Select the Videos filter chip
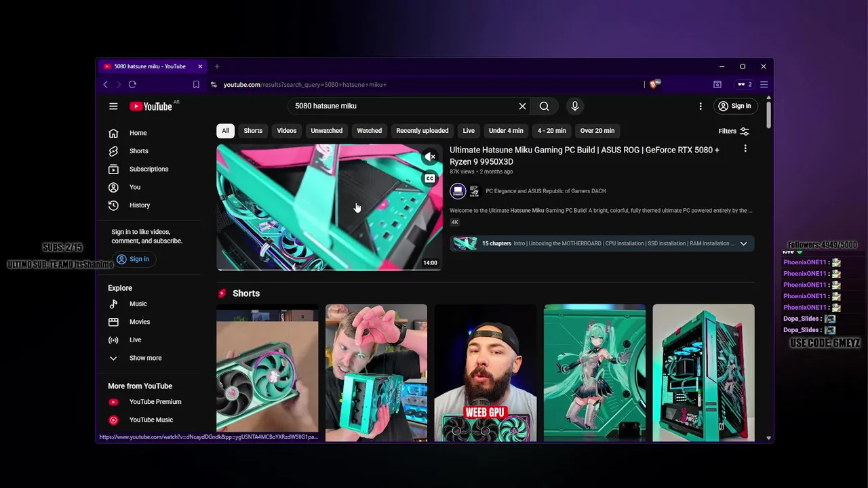 pyautogui.click(x=286, y=131)
